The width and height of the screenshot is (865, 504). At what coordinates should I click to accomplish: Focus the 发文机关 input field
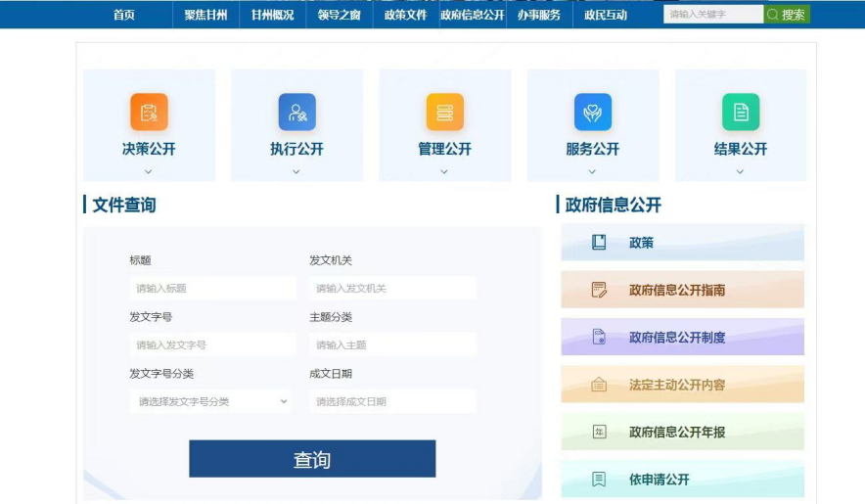pos(392,288)
